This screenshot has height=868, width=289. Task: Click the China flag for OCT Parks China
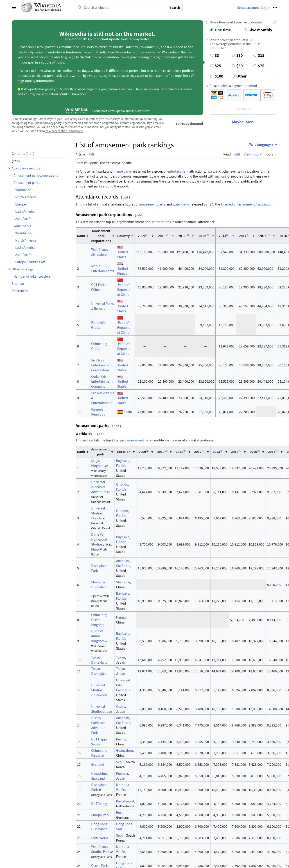point(120,280)
